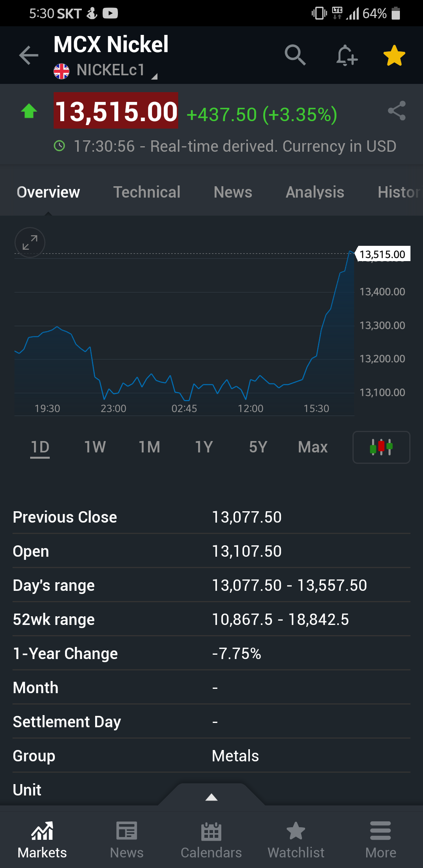The width and height of the screenshot is (423, 868).
Task: Expand the chart to fullscreen
Action: 30,243
